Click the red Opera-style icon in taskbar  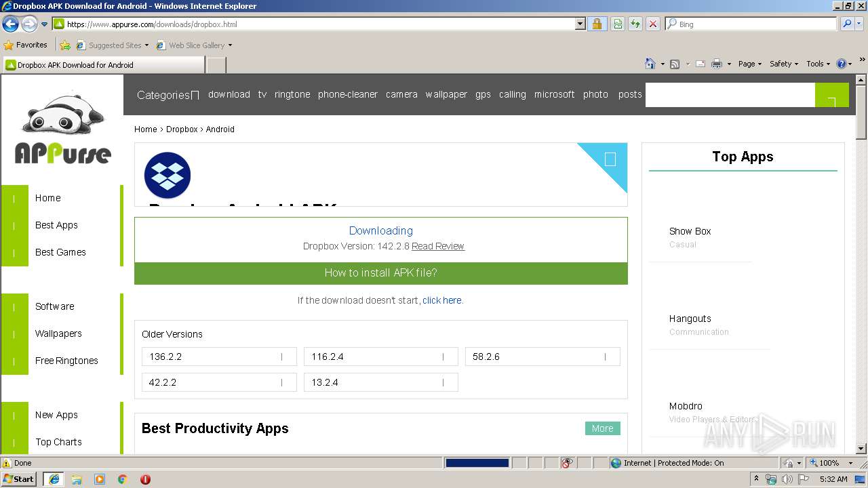click(x=145, y=479)
